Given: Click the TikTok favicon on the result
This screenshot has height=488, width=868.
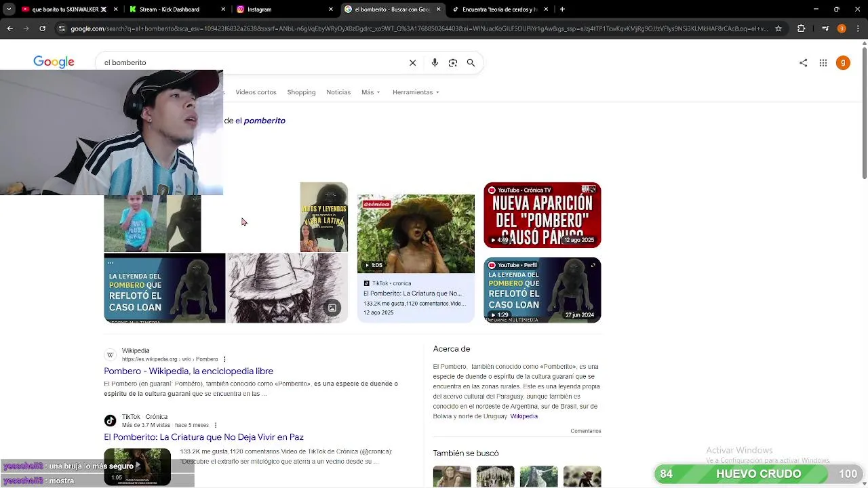Looking at the screenshot, I should pyautogui.click(x=110, y=420).
